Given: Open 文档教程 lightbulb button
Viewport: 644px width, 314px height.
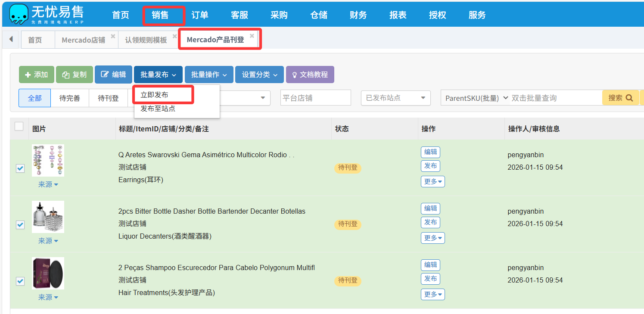Looking at the screenshot, I should click(310, 75).
